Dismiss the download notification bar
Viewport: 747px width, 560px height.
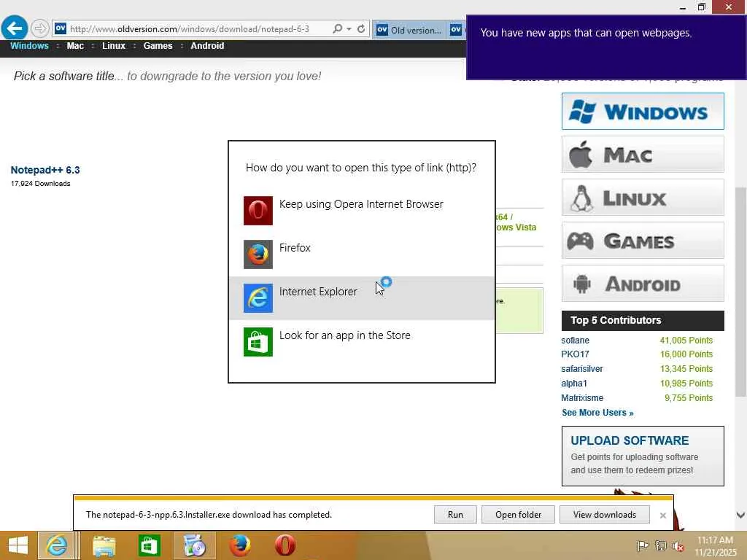tap(662, 516)
